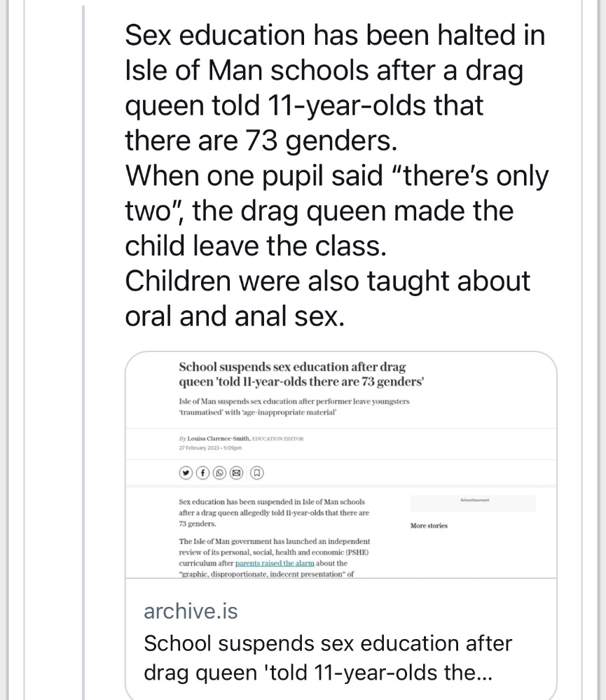Open the link card title 'School suspends sex education'
The height and width of the screenshot is (700, 606).
pos(328,658)
